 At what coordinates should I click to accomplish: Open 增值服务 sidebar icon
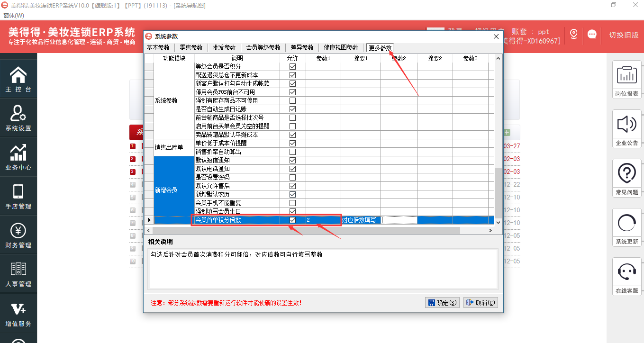(x=18, y=313)
